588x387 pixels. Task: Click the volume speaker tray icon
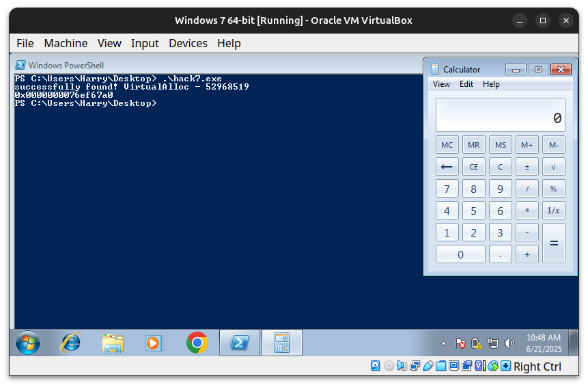coord(509,343)
